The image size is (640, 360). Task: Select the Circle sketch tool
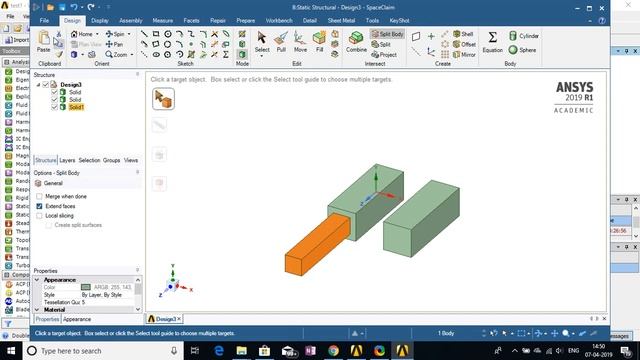tap(167, 34)
